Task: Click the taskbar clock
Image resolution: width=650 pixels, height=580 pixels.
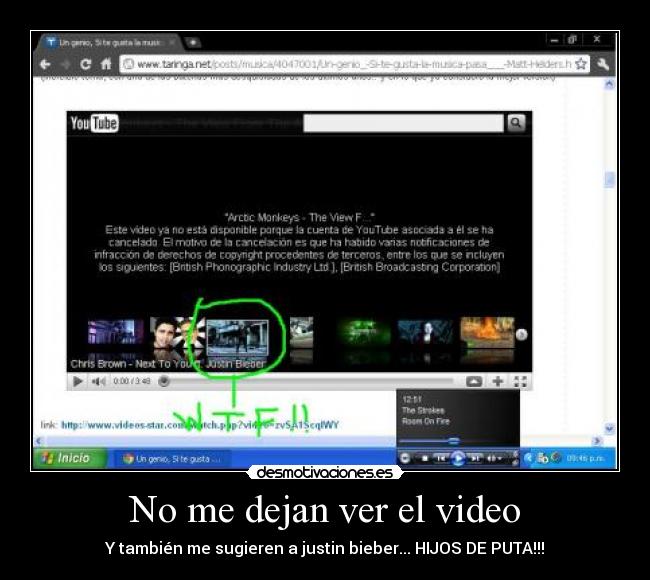Action: (586, 459)
